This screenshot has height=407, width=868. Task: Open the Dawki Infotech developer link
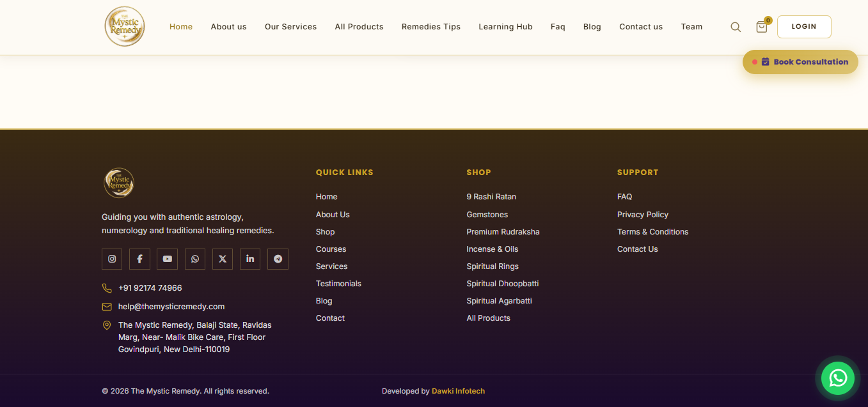coord(458,391)
